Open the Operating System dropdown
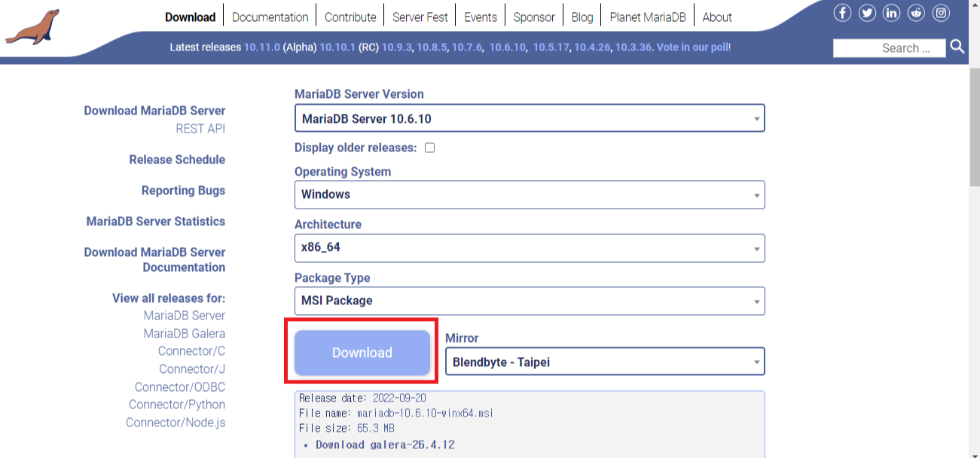Image resolution: width=980 pixels, height=458 pixels. click(530, 194)
